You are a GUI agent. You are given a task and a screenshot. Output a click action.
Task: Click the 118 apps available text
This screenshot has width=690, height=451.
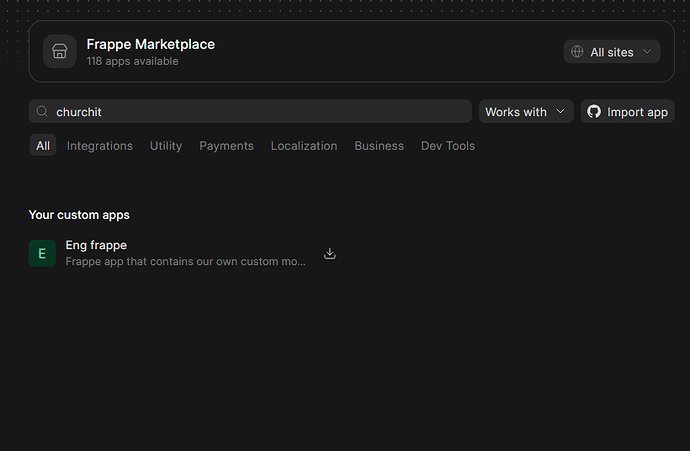[132, 61]
